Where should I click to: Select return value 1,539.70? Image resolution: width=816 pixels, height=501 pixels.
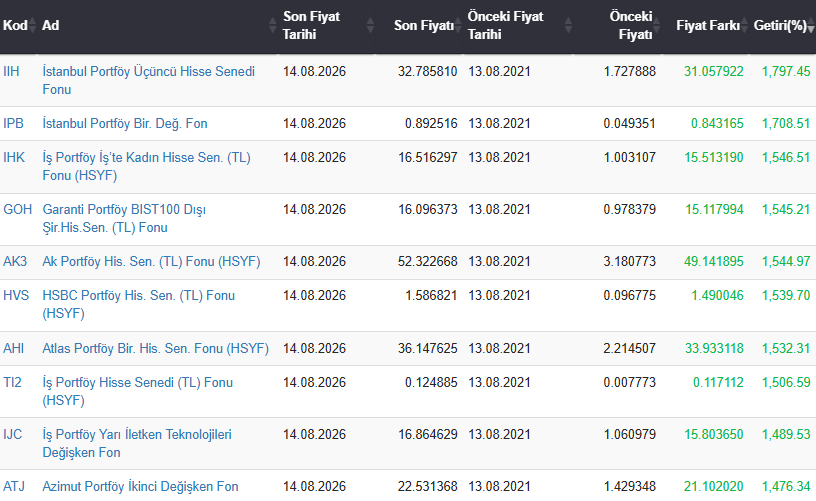pyautogui.click(x=786, y=295)
